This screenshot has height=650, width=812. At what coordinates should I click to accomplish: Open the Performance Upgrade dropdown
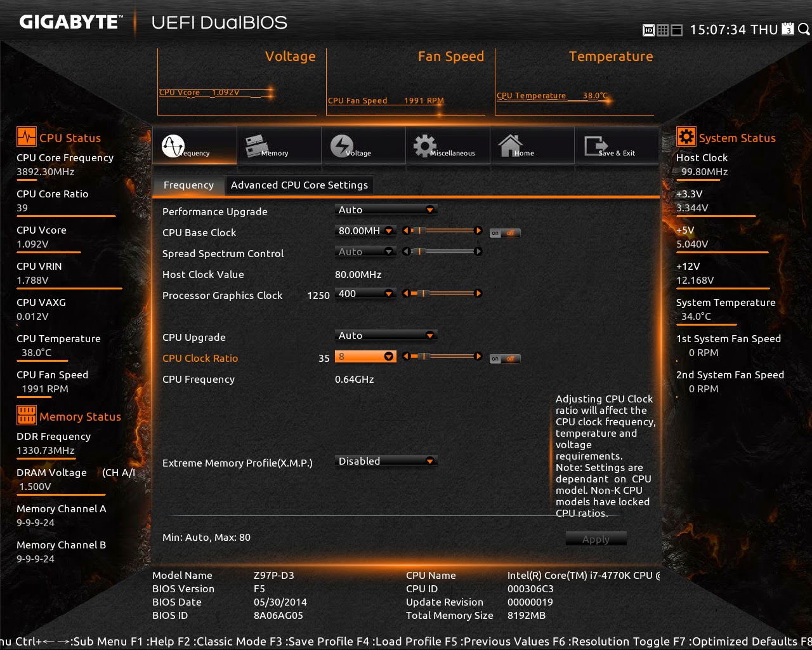click(x=386, y=210)
